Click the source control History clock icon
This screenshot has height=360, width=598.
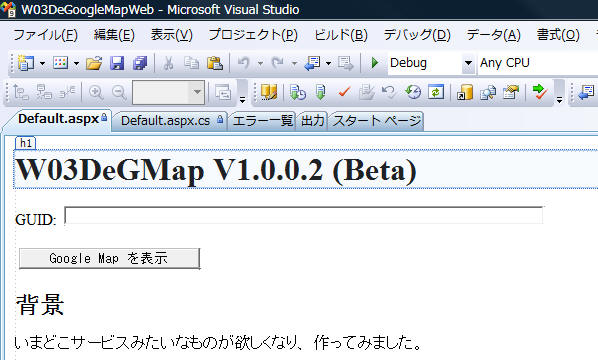click(x=413, y=92)
